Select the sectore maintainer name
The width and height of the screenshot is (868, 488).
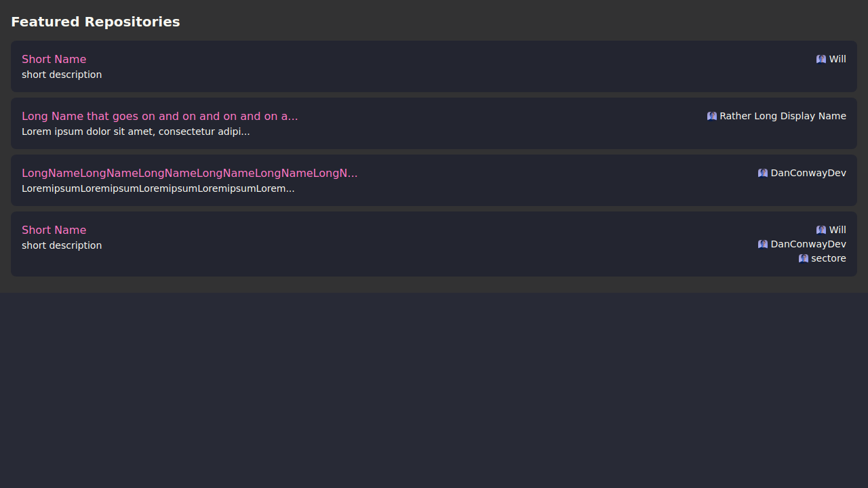(x=829, y=258)
